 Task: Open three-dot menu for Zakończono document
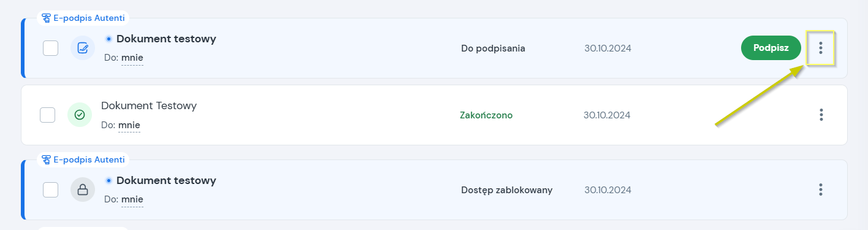point(821,115)
